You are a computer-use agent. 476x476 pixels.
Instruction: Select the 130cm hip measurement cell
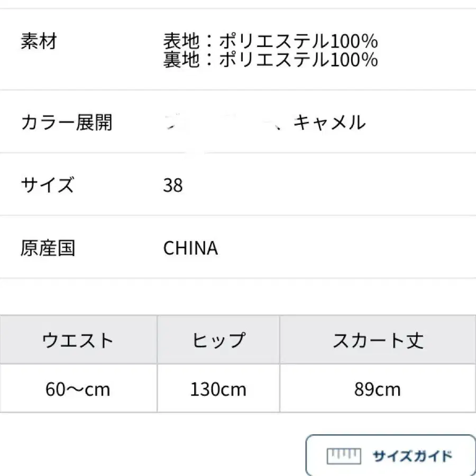click(x=218, y=390)
